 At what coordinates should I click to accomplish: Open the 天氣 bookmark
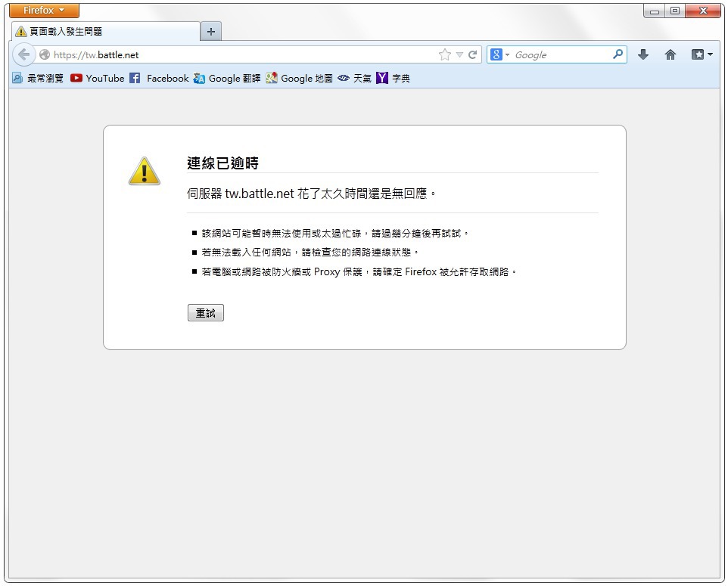354,79
